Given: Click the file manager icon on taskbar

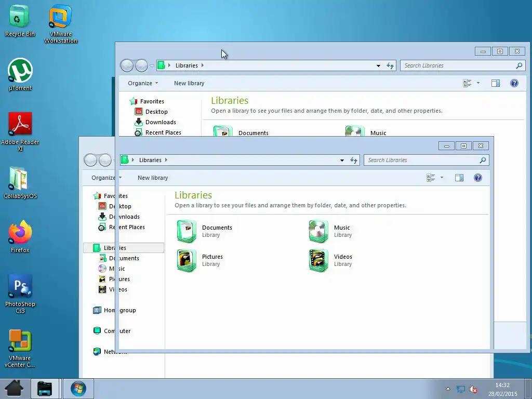Looking at the screenshot, I should click(x=45, y=389).
